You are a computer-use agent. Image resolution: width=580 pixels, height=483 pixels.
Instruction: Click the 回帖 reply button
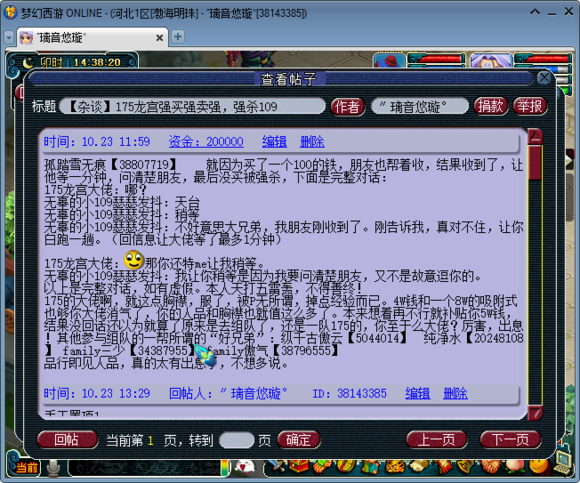[x=67, y=440]
